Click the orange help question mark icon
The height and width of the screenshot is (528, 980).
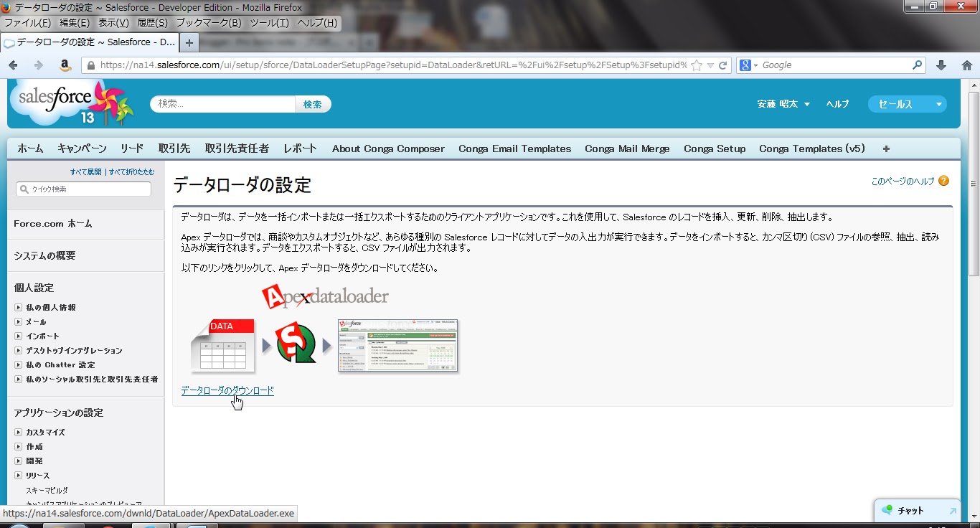pyautogui.click(x=943, y=181)
